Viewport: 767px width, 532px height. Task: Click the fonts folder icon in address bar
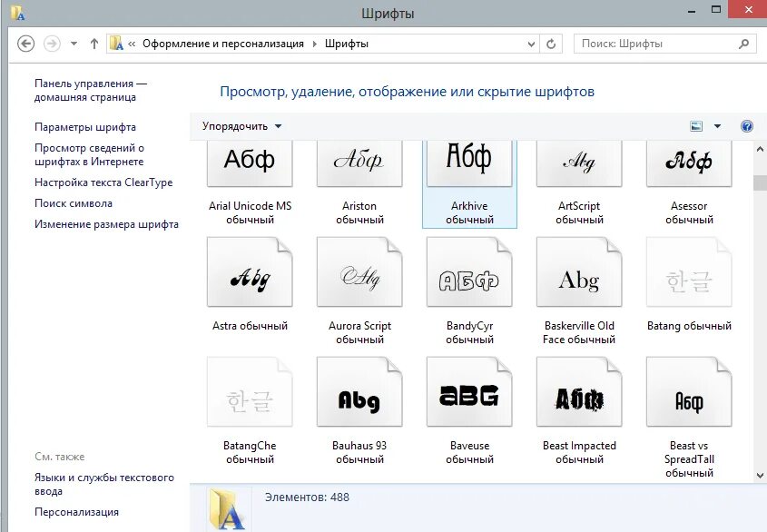(116, 43)
